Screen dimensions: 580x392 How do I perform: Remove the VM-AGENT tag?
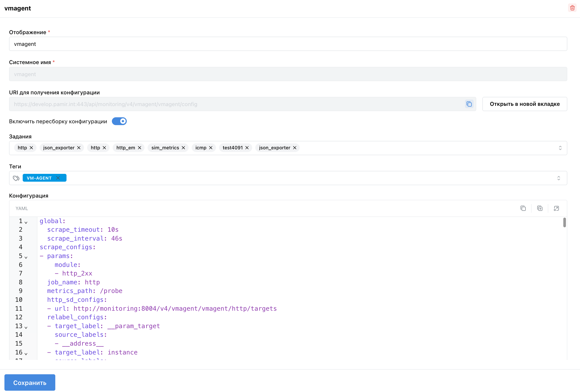tap(58, 178)
